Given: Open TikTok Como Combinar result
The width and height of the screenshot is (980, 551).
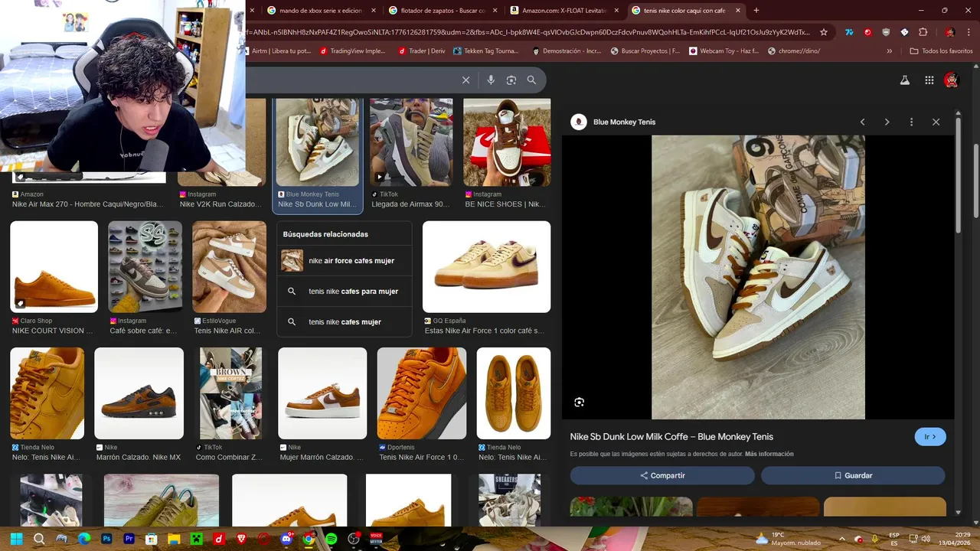Looking at the screenshot, I should coord(230,405).
